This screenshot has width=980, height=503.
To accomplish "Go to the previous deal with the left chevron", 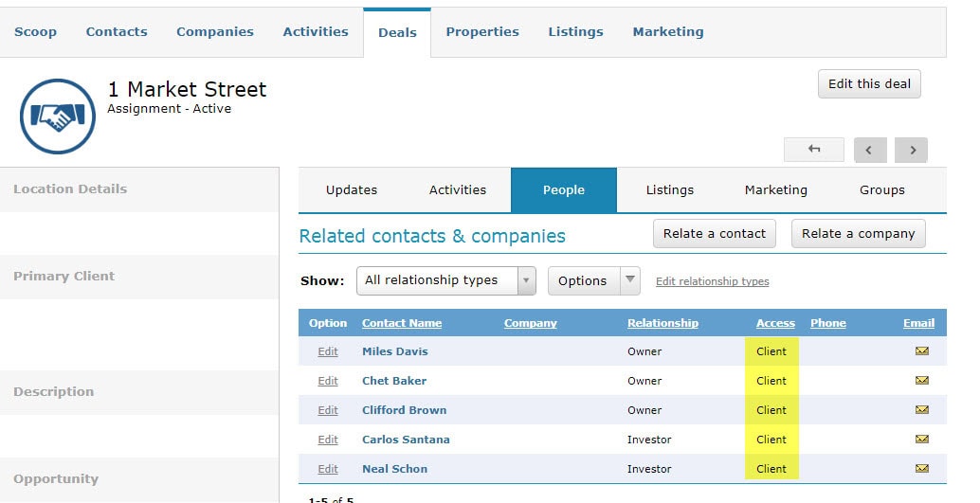I will pos(870,150).
